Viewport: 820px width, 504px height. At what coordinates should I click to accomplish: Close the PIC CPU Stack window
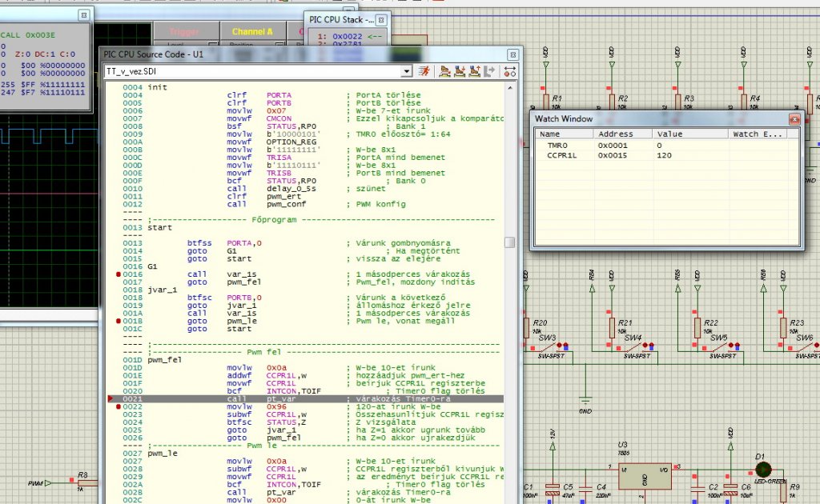380,18
